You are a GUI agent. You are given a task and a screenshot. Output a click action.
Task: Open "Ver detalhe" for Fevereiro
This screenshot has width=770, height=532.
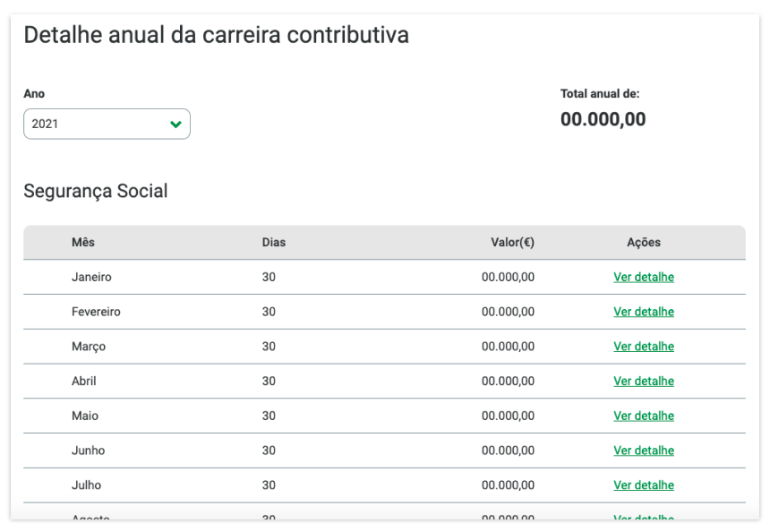tap(644, 312)
